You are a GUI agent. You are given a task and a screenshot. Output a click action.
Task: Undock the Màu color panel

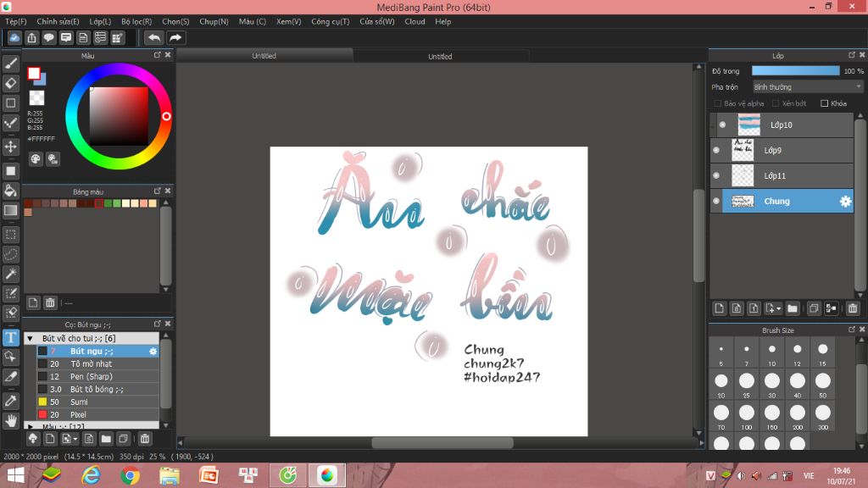coord(157,55)
